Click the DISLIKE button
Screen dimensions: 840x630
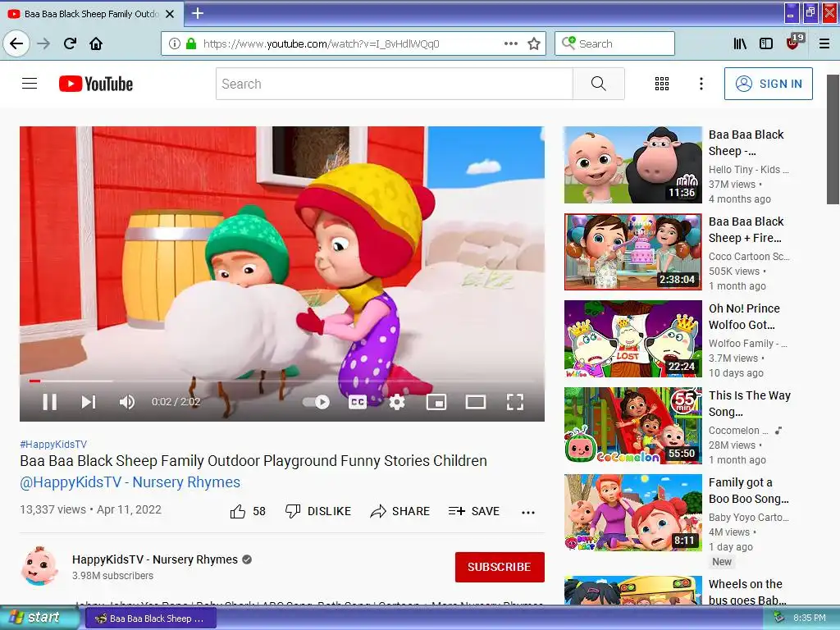(x=317, y=512)
